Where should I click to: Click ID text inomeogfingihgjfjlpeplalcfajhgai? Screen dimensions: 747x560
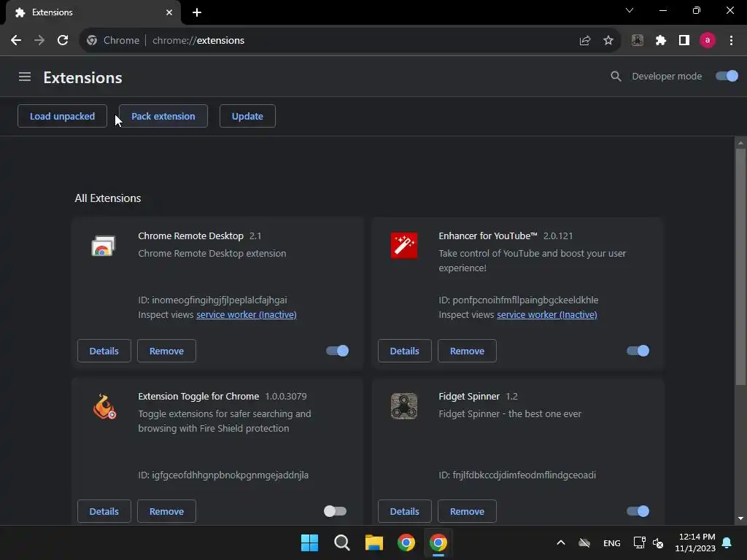click(219, 300)
